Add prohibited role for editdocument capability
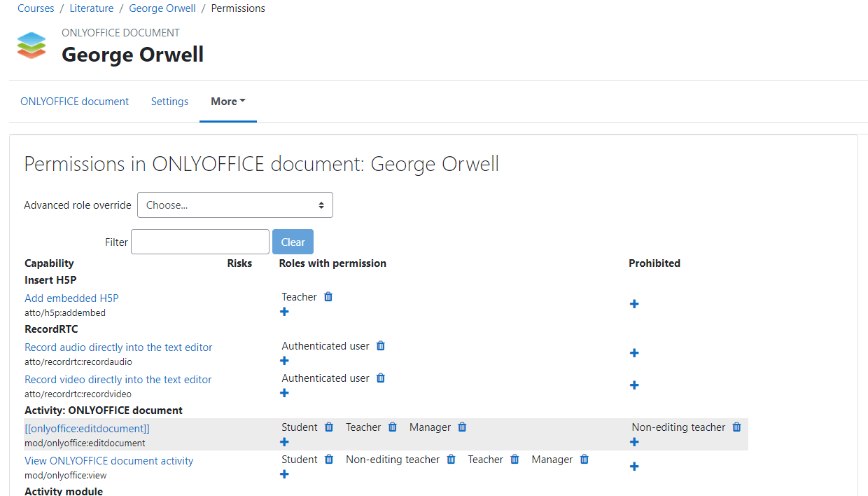Screen dimensions: 868x496 coord(634,442)
